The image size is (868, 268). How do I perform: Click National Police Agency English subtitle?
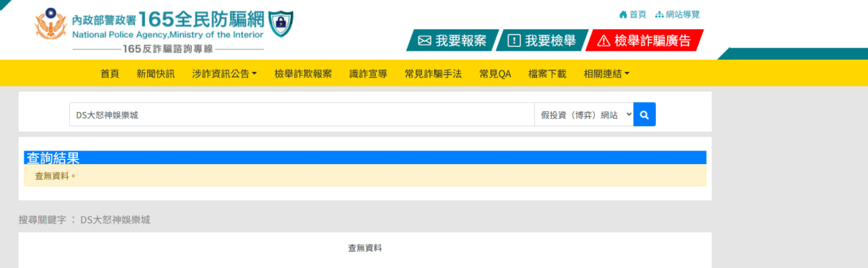point(168,35)
